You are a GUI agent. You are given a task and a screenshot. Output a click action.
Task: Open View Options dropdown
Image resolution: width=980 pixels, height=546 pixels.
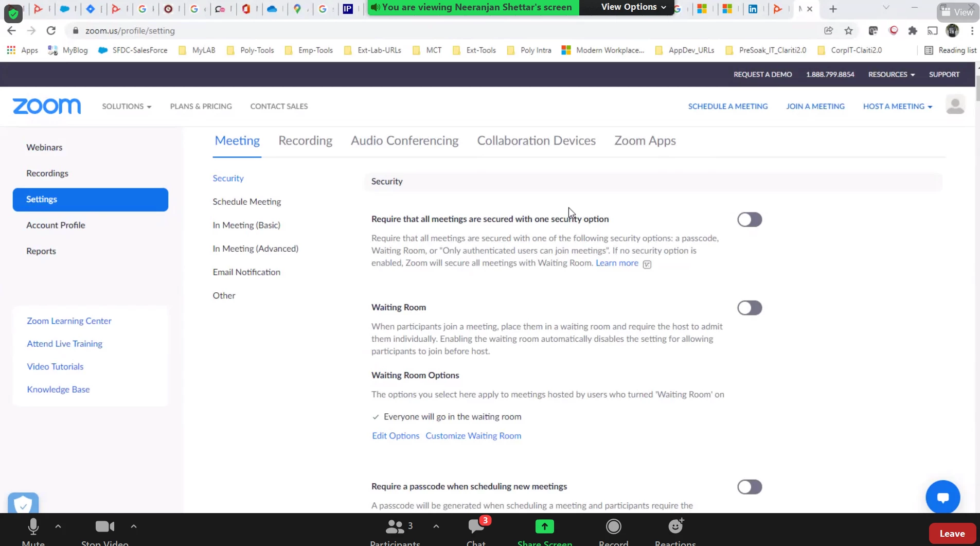pyautogui.click(x=633, y=7)
